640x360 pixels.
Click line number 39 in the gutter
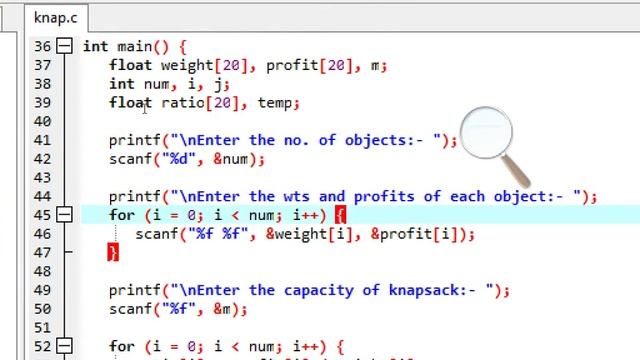click(x=42, y=103)
